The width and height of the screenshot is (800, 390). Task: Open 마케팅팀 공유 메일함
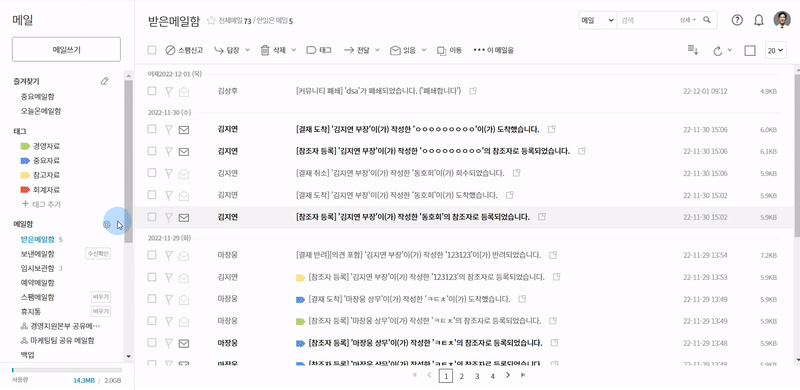[x=57, y=340]
